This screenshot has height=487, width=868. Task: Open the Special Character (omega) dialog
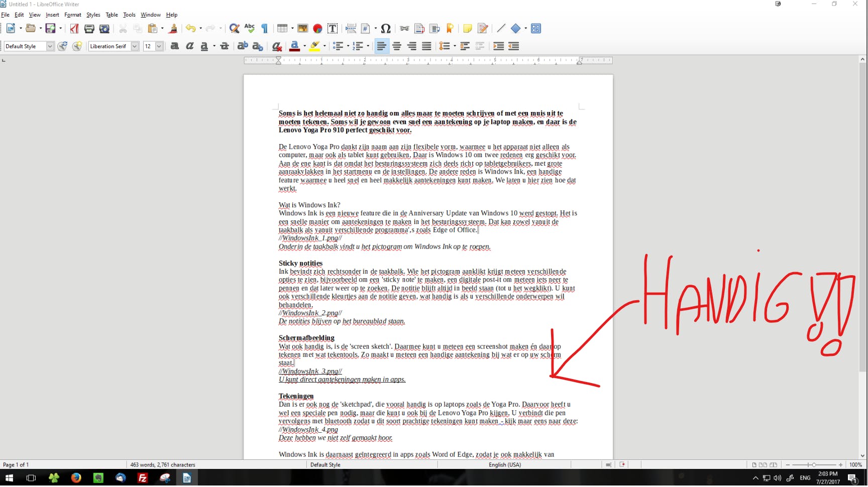pos(386,29)
